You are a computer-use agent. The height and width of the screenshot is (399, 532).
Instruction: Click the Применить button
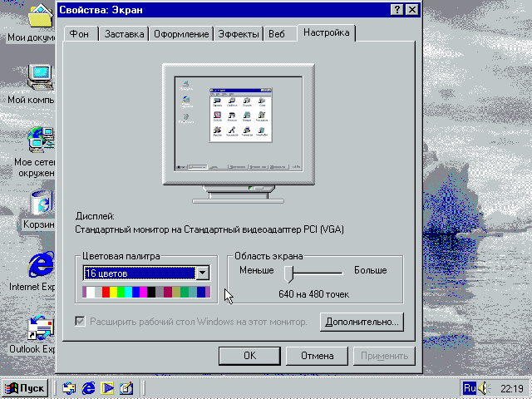click(x=384, y=356)
